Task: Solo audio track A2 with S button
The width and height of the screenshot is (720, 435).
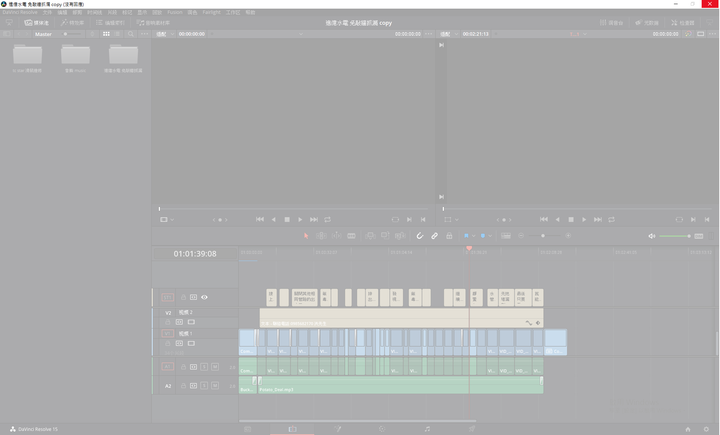Action: pos(204,385)
